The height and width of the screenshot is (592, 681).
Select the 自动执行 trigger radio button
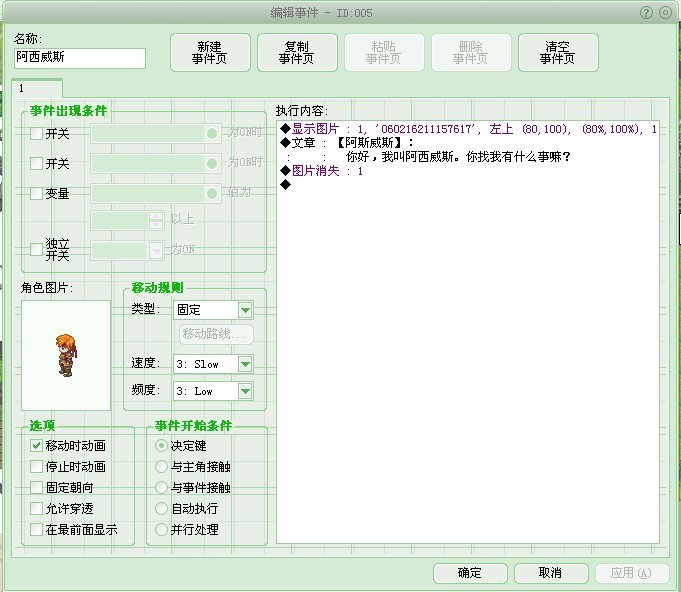click(161, 509)
